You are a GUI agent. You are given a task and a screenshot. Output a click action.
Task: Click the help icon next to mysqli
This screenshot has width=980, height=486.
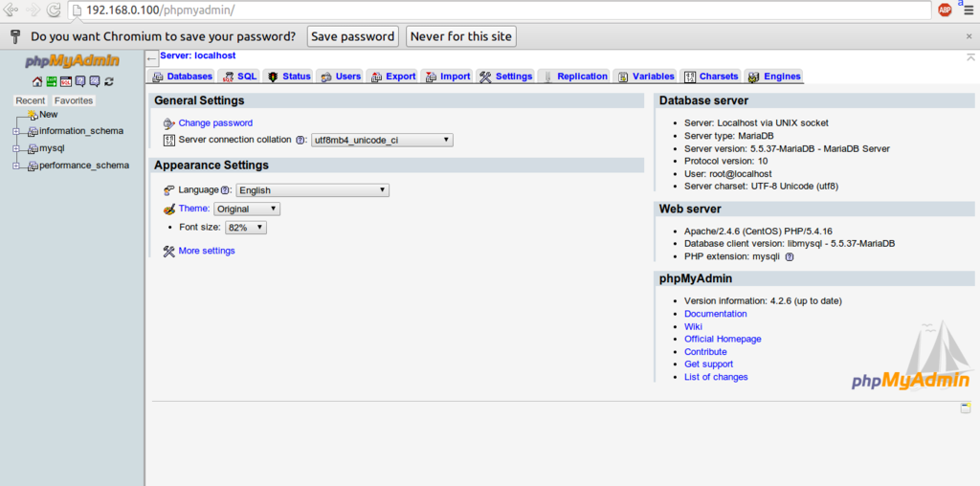(790, 256)
